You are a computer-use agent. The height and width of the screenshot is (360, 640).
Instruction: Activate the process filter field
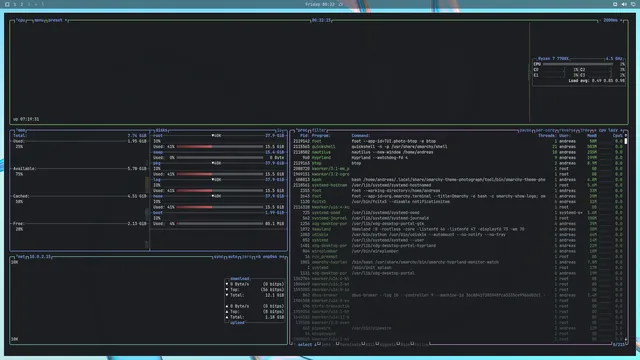pos(319,130)
